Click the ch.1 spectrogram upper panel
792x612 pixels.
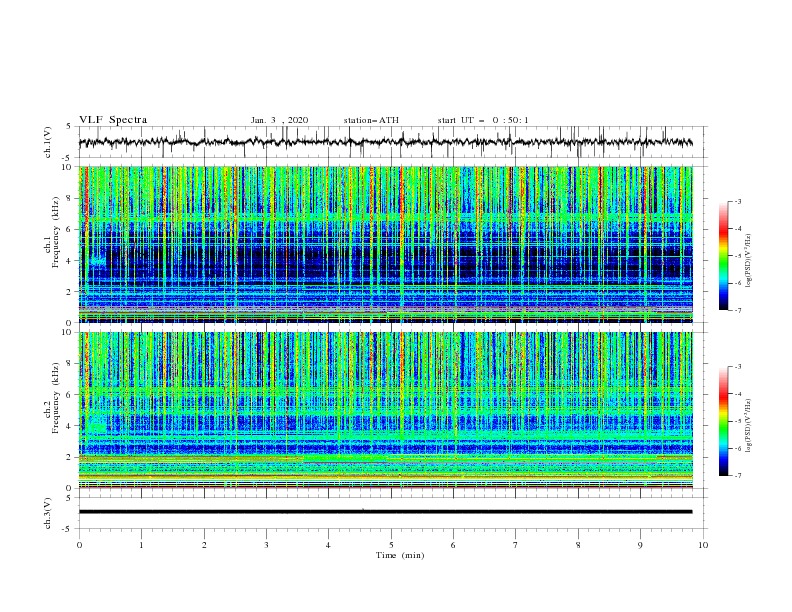385,244
